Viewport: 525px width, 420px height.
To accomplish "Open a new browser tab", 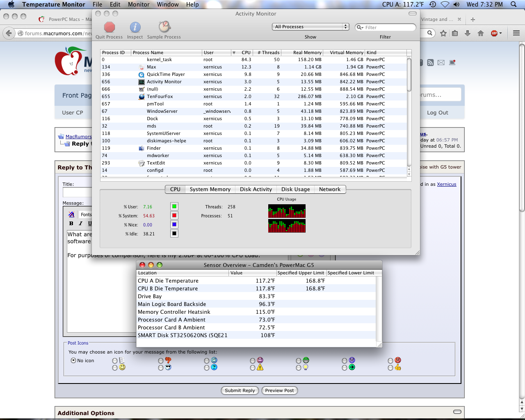I will (x=473, y=19).
